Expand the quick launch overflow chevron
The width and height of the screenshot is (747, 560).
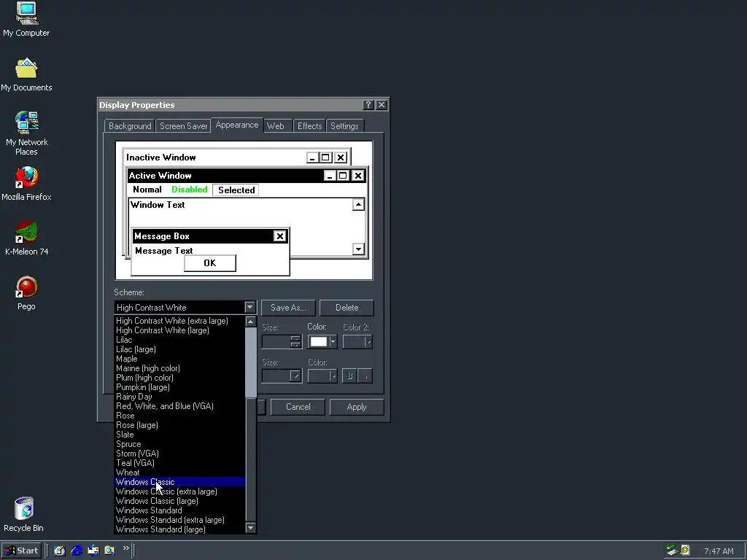click(125, 548)
